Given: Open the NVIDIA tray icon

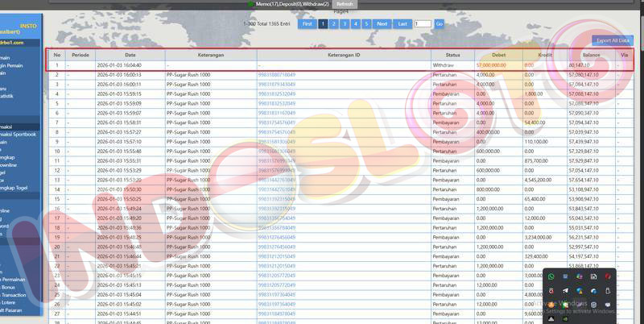Looking at the screenshot, I should point(565,318).
